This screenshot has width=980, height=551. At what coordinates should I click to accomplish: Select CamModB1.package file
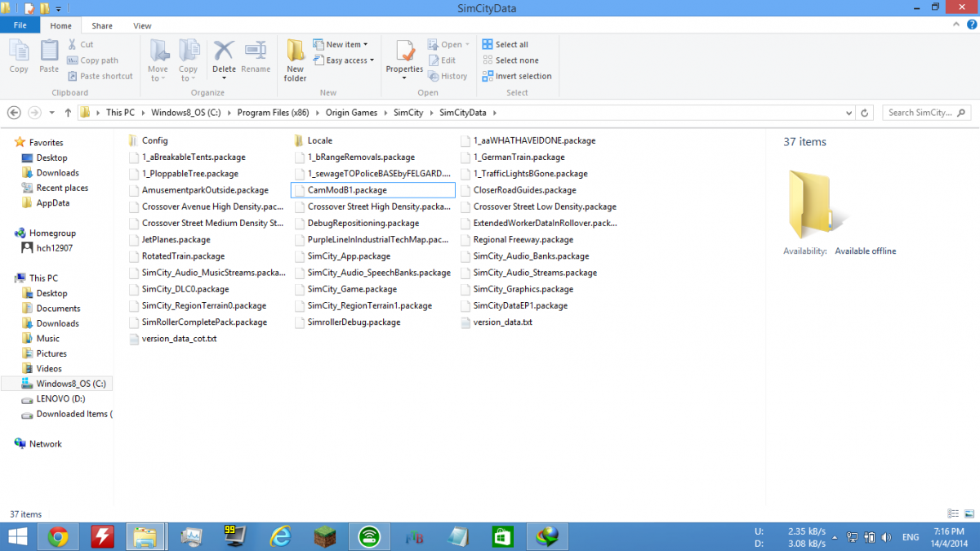point(373,190)
